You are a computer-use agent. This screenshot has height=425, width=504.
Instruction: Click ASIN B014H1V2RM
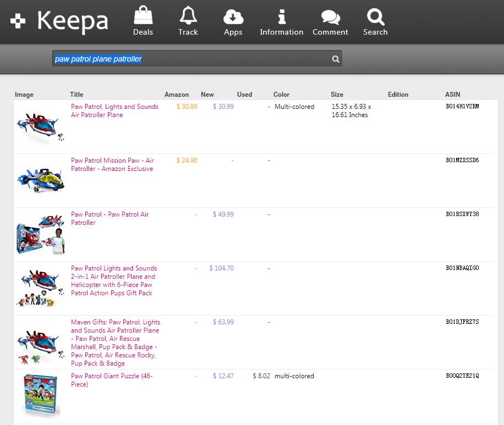[x=462, y=106]
